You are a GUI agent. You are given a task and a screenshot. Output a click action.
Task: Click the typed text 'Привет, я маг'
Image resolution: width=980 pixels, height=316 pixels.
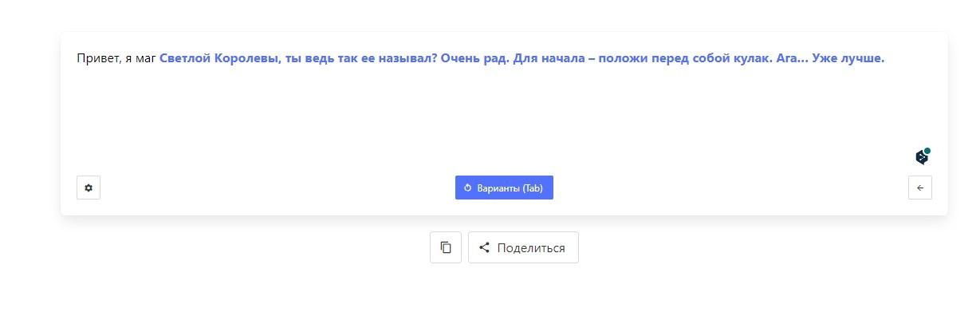tap(116, 58)
